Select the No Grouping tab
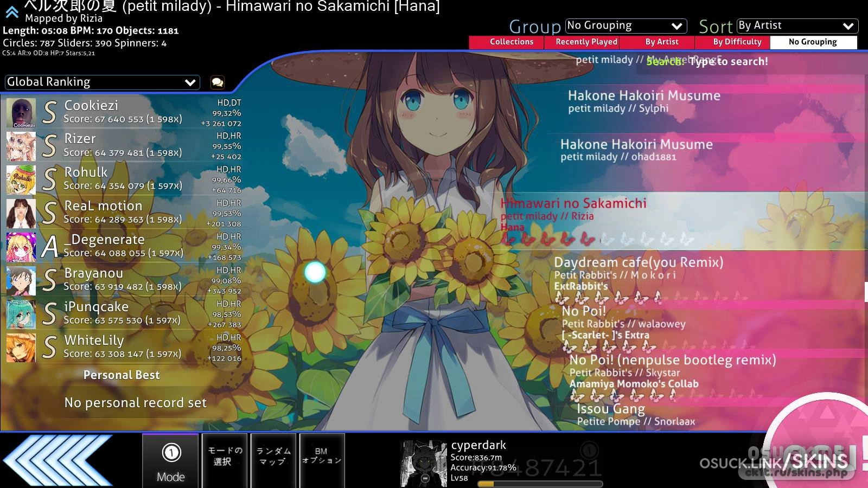 [x=813, y=42]
